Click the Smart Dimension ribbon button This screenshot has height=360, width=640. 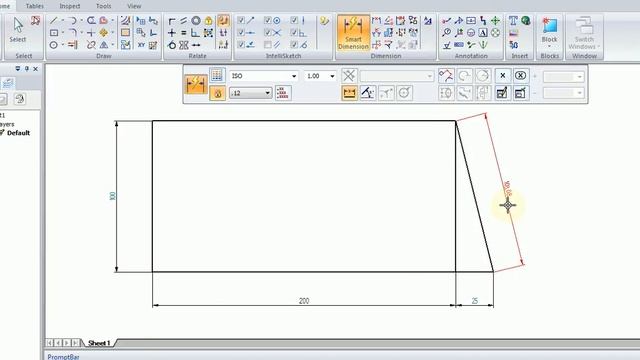coord(353,33)
